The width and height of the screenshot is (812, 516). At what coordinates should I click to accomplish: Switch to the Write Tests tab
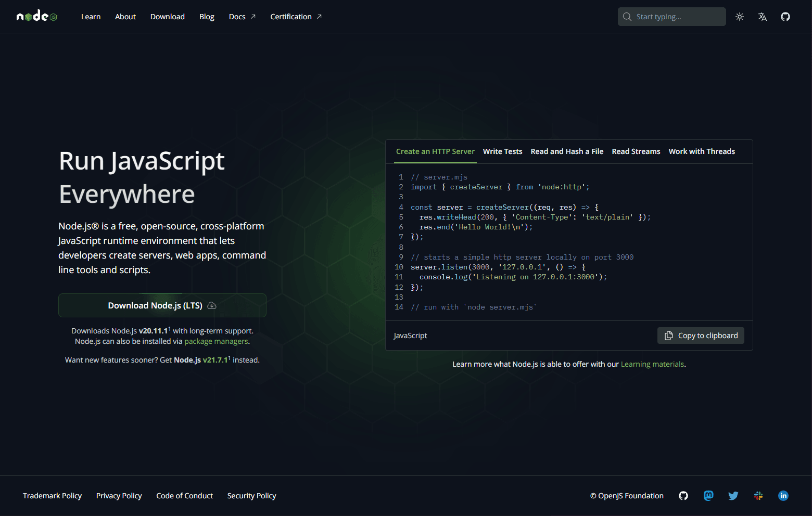coord(502,151)
